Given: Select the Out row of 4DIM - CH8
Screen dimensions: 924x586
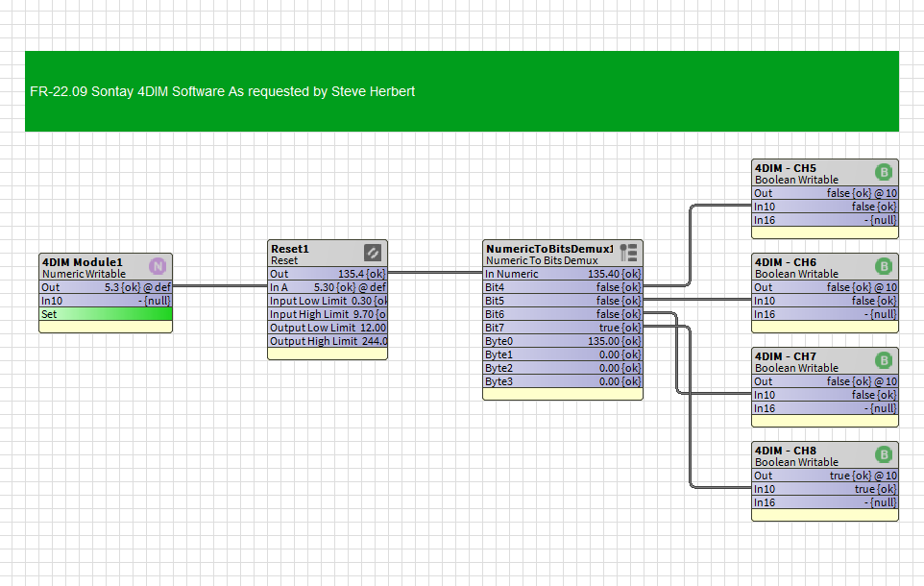Looking at the screenshot, I should point(825,476).
